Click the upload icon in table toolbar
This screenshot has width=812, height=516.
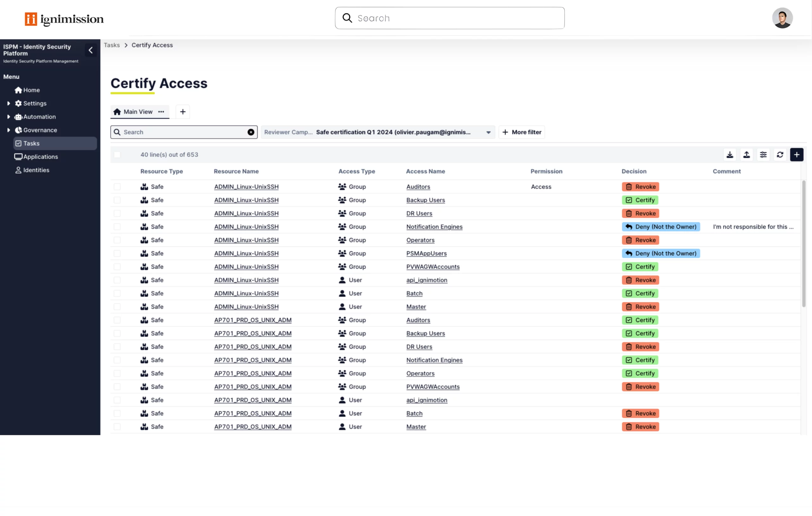[x=746, y=155]
